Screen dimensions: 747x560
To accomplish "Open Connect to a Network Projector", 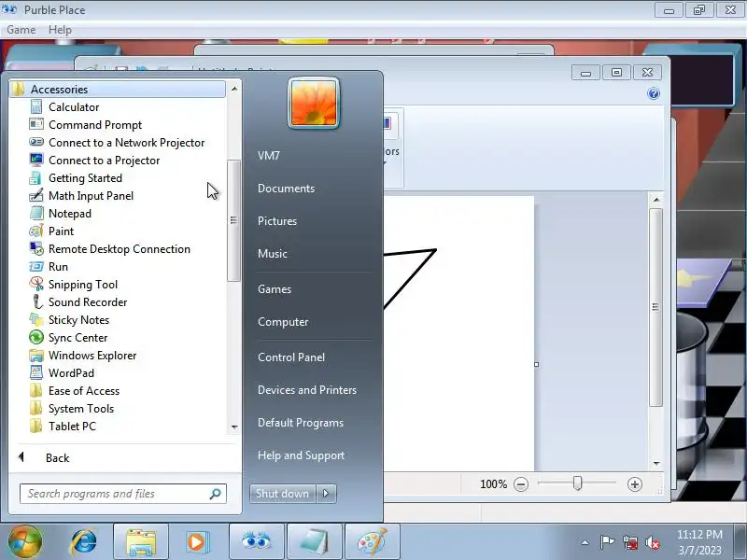I will 126,143.
